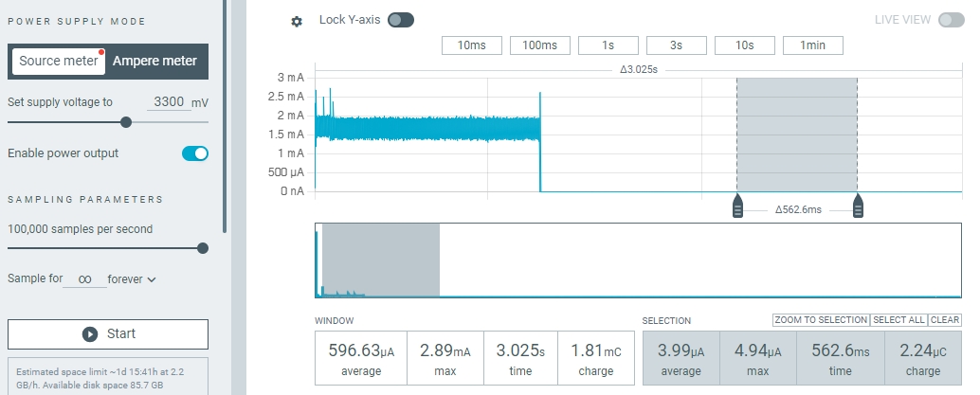This screenshot has width=980, height=395.
Task: Choose the 3s time window
Action: pos(677,45)
